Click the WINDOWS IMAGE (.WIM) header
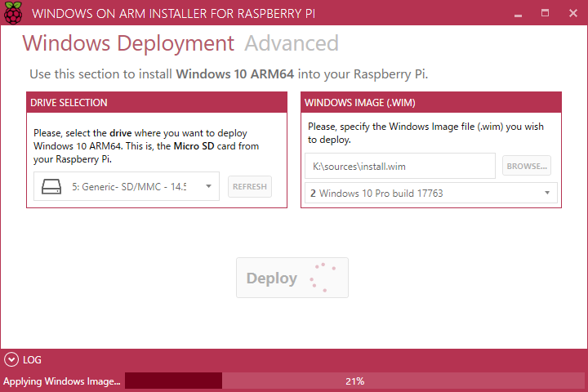The image size is (588, 392). pyautogui.click(x=431, y=102)
